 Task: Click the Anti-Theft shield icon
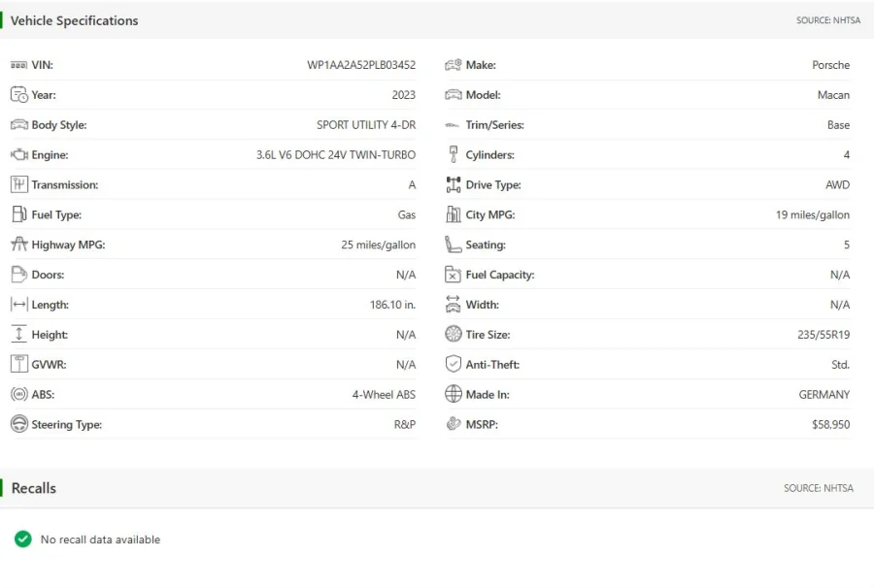(x=454, y=364)
